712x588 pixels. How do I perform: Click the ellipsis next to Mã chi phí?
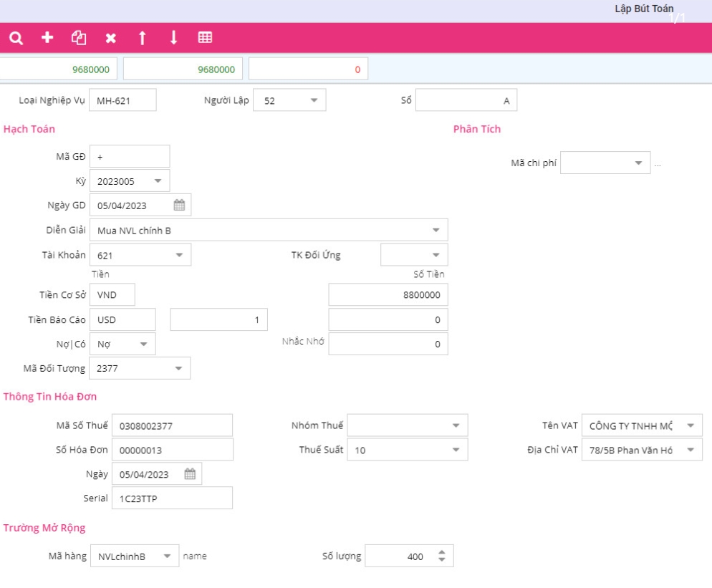click(658, 164)
